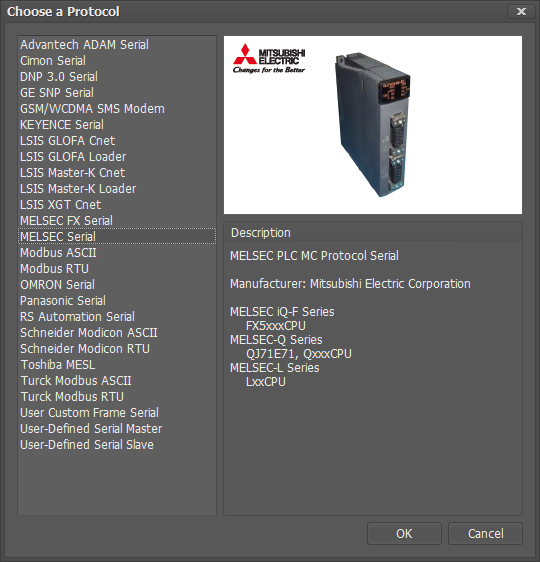Click 'MELSEC-Q Series' text
This screenshot has height=562, width=540.
pos(276,340)
